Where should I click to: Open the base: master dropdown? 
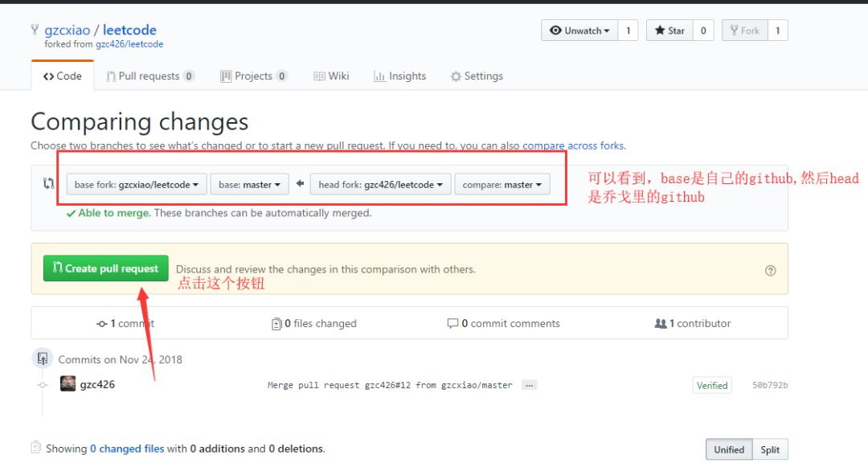249,184
